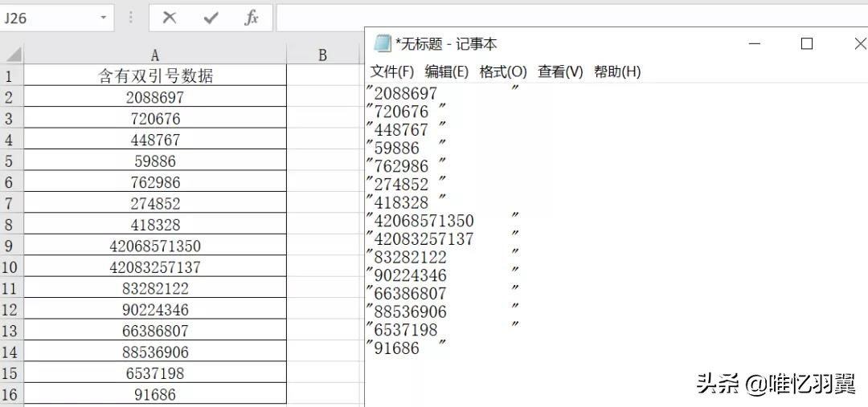Image resolution: width=868 pixels, height=407 pixels.
Task: Select Excel row header 5
Action: 11,161
